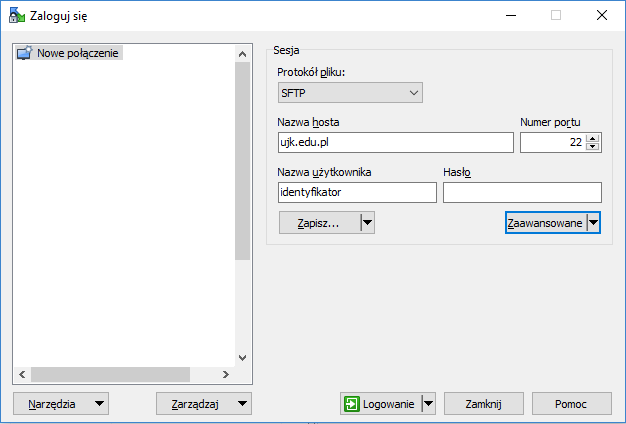Open the Zarządzaj menu button
The image size is (626, 424).
[x=204, y=404]
